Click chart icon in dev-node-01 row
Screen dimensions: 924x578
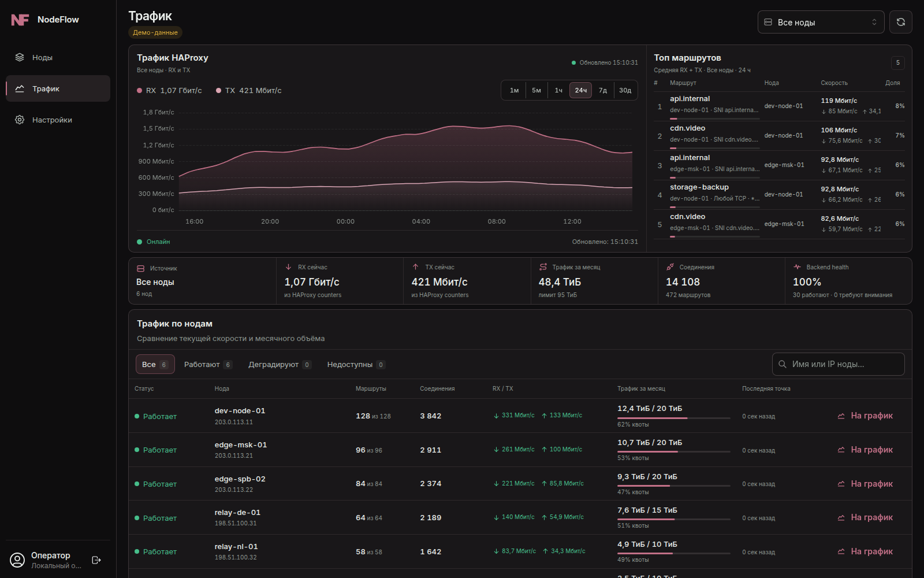pyautogui.click(x=841, y=416)
